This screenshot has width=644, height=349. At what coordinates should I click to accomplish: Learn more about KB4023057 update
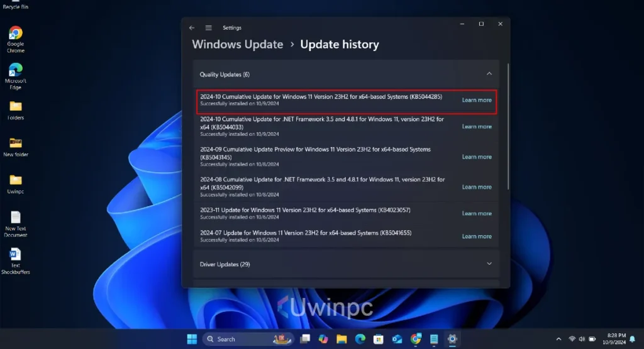click(x=477, y=214)
